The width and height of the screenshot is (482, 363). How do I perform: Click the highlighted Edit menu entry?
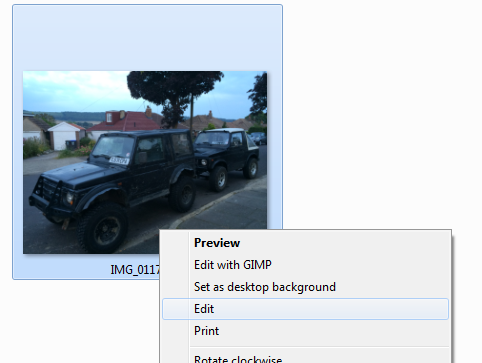pyautogui.click(x=305, y=309)
